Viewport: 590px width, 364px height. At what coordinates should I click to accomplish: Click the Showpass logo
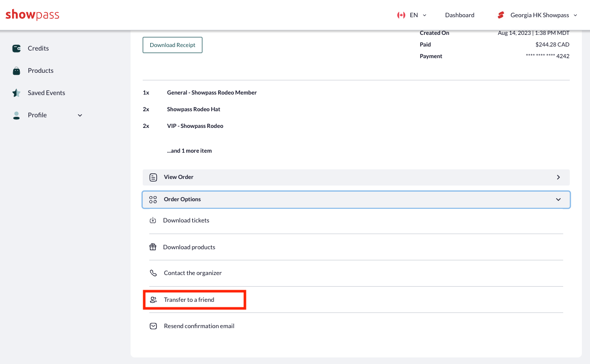click(32, 15)
